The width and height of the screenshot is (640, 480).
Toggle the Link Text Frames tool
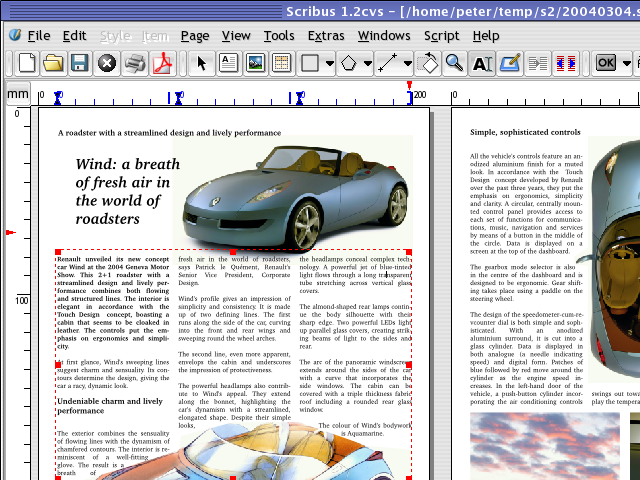tap(538, 63)
